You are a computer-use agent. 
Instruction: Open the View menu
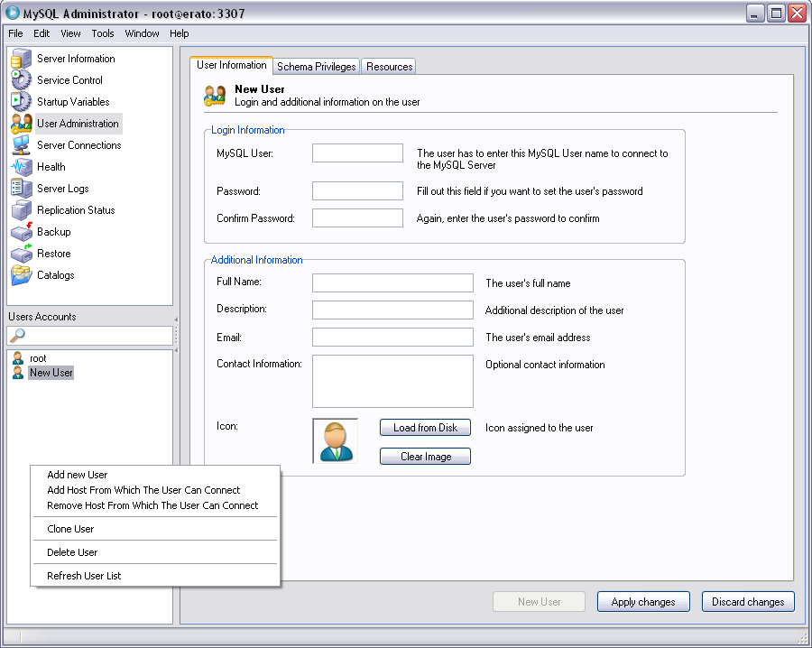point(70,33)
